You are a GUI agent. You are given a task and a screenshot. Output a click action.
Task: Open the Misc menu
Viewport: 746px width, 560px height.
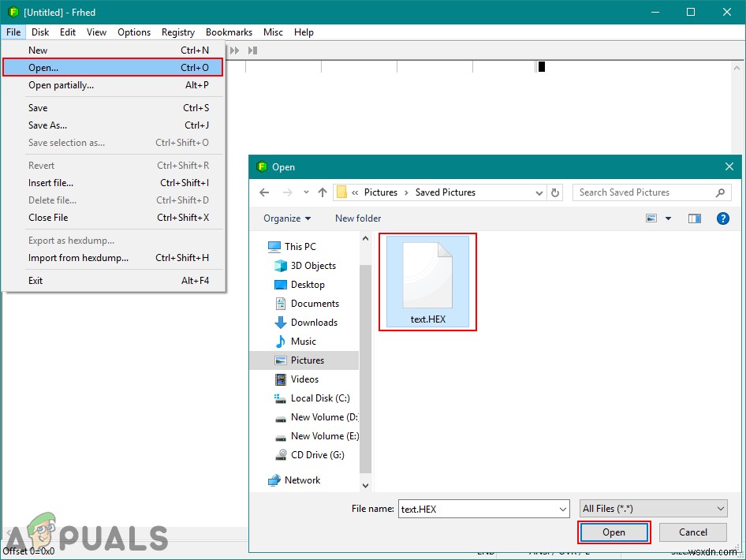pyautogui.click(x=273, y=32)
